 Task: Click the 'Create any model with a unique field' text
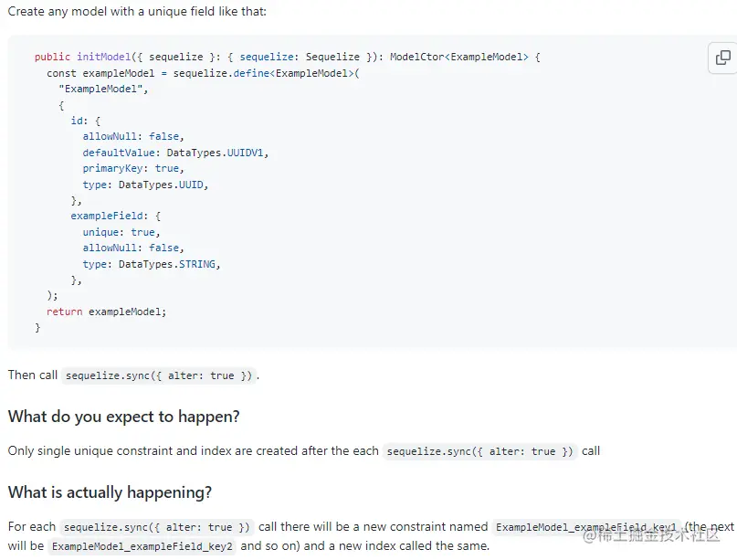[137, 13]
